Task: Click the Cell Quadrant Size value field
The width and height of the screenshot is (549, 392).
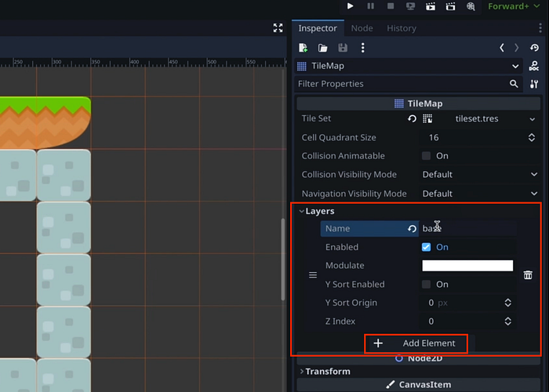Action: tap(471, 137)
